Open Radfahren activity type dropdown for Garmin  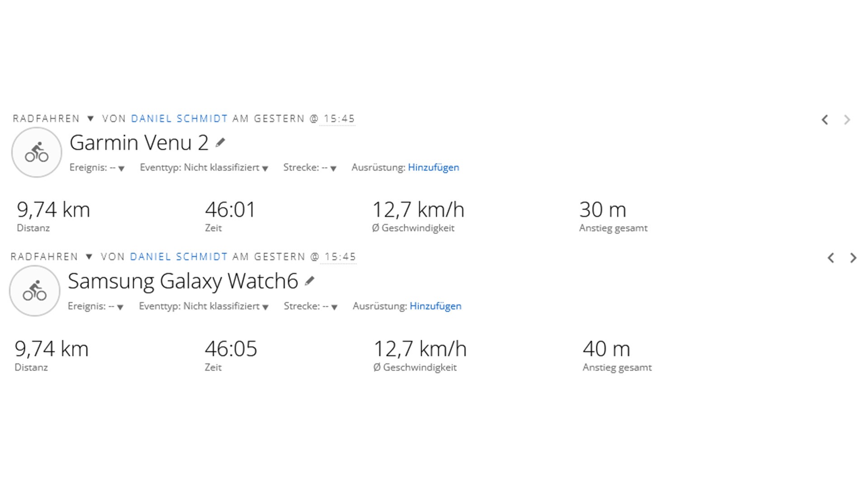click(90, 119)
